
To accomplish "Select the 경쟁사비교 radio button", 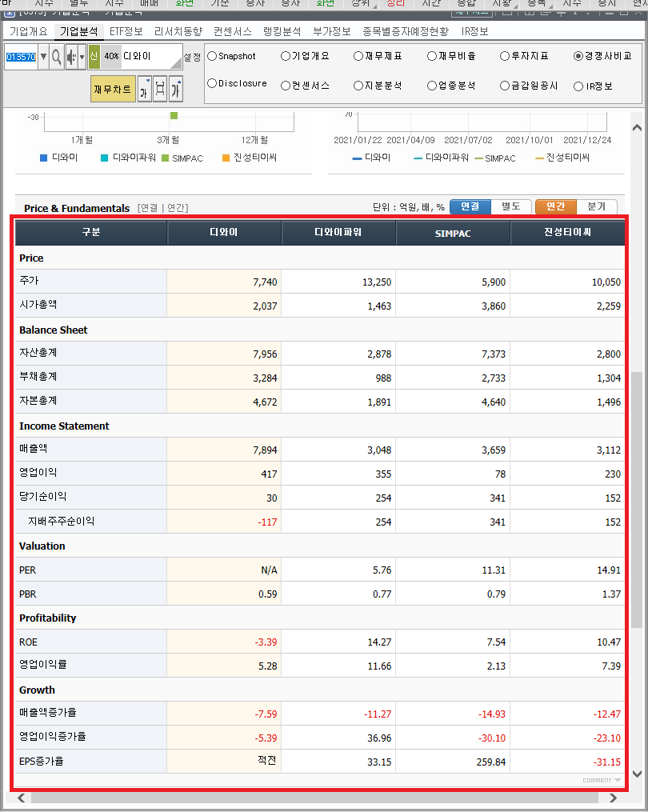I will pos(578,56).
